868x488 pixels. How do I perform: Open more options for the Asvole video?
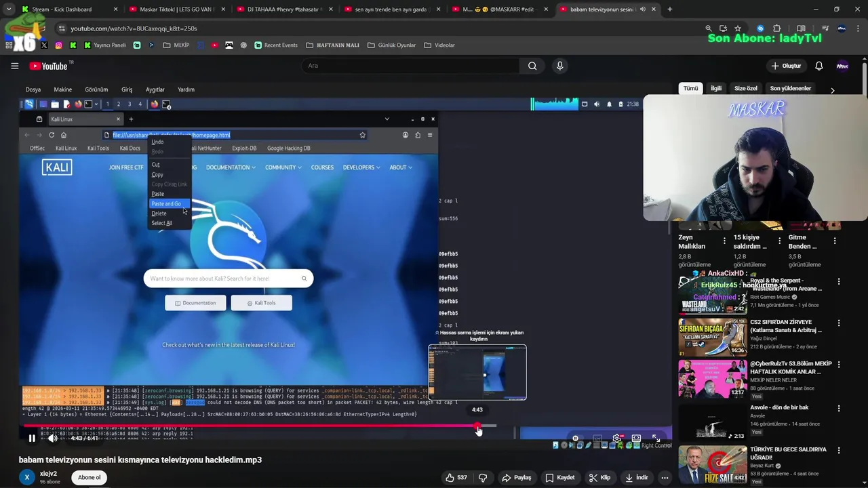839,409
